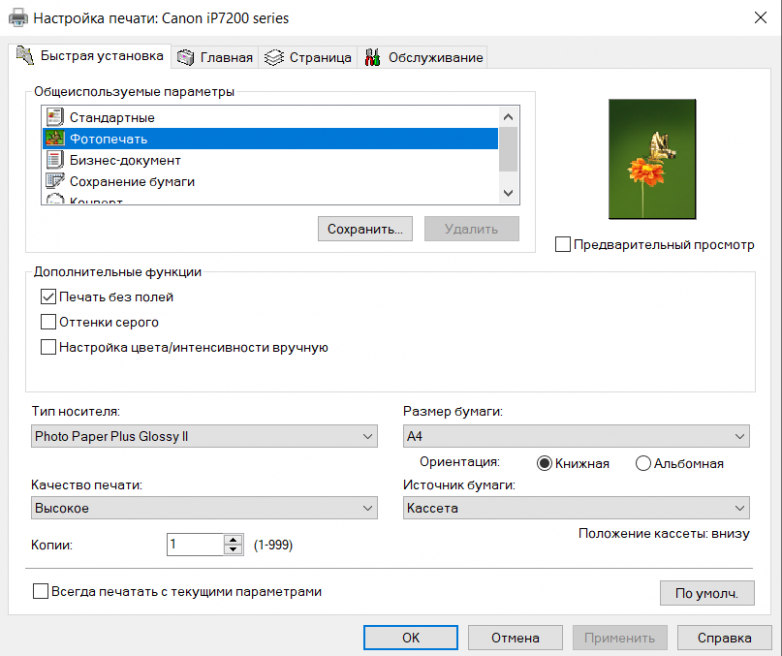Click the По умолч. button
Image resolution: width=782 pixels, height=656 pixels.
(707, 593)
